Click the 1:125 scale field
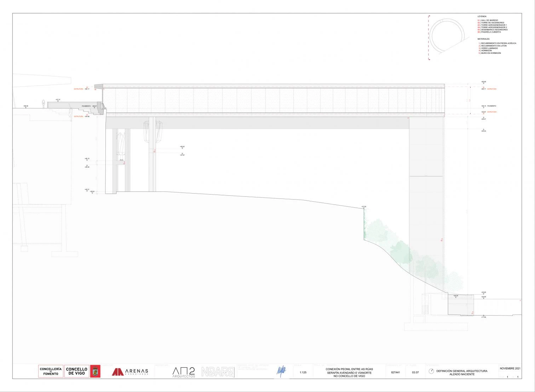Image resolution: width=535 pixels, height=392 pixels. coord(303,372)
